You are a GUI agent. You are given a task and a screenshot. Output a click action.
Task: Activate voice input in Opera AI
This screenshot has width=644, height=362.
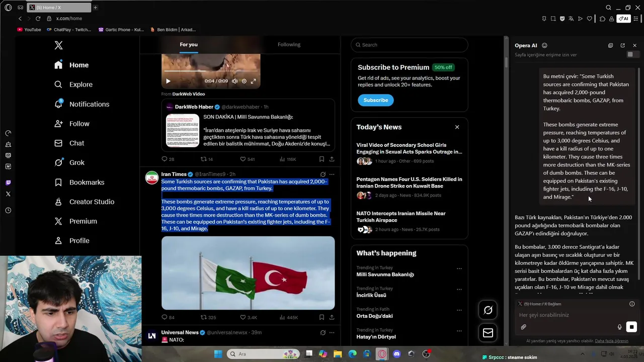(619, 327)
